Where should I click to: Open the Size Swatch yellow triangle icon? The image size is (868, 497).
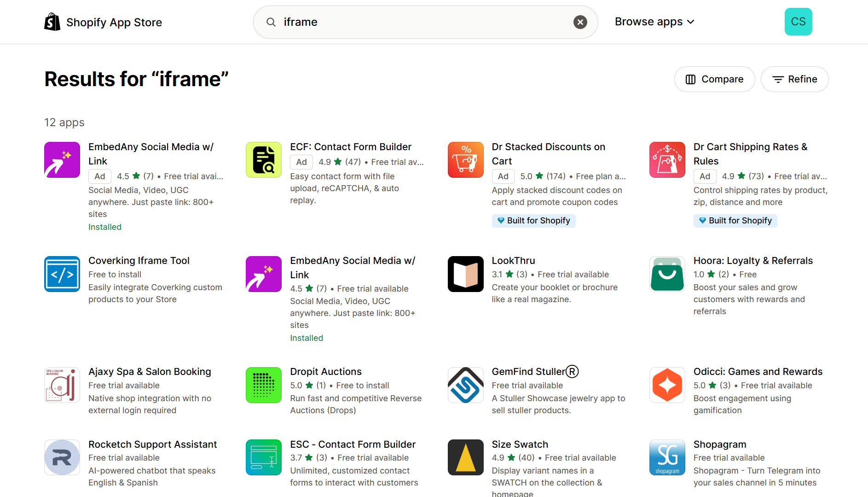tap(465, 457)
